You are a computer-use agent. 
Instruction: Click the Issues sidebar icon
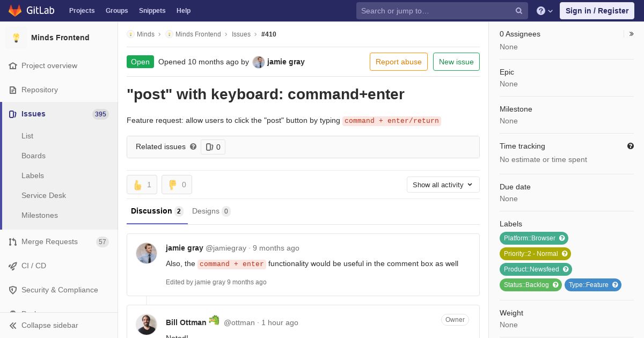click(13, 114)
